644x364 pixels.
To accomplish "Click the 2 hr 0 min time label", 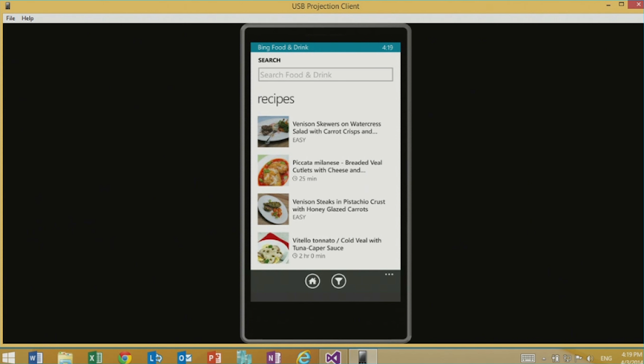I will (309, 256).
